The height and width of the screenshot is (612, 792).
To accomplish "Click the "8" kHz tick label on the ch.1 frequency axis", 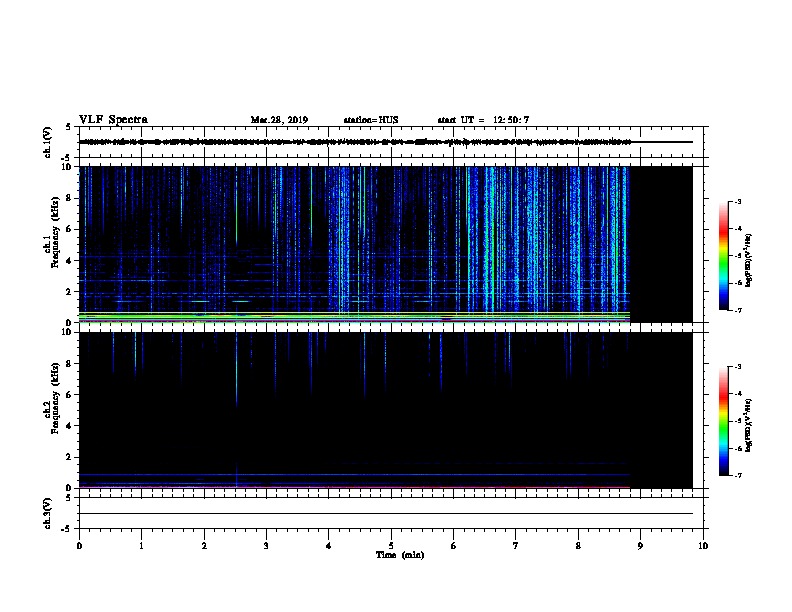I will tap(69, 198).
